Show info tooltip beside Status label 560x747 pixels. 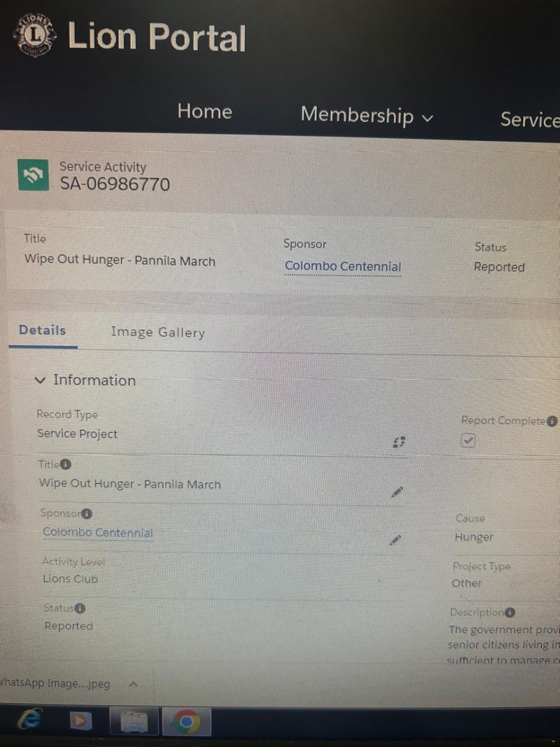pos(80,608)
